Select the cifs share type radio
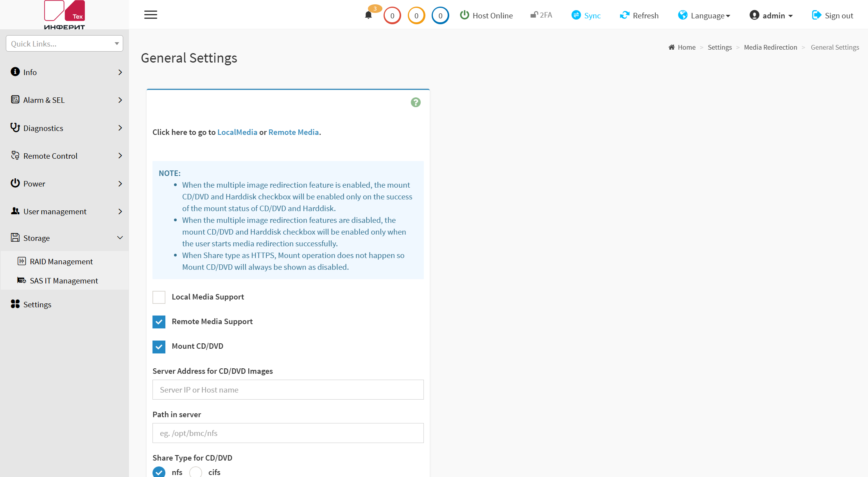Screen dimensions: 868x477 (x=195, y=472)
